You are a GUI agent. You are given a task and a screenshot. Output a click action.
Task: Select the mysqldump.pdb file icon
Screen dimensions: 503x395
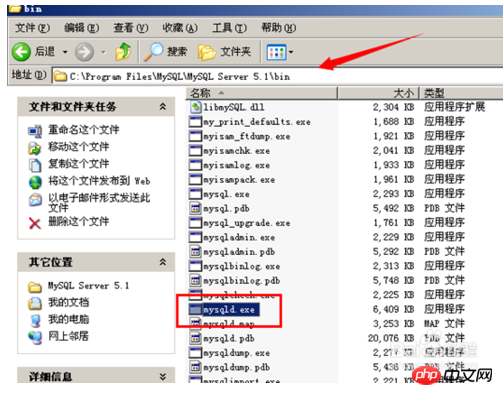[x=196, y=367]
